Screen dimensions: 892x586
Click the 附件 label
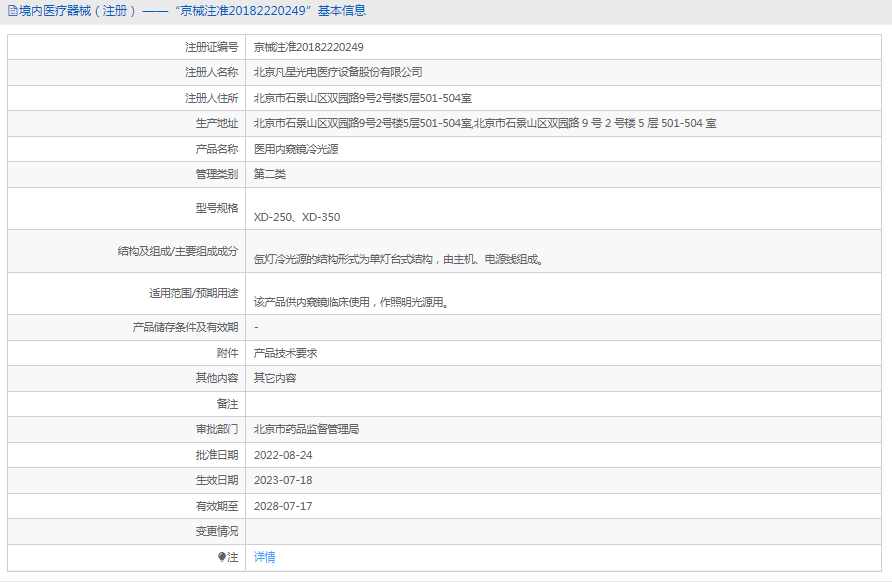click(228, 353)
